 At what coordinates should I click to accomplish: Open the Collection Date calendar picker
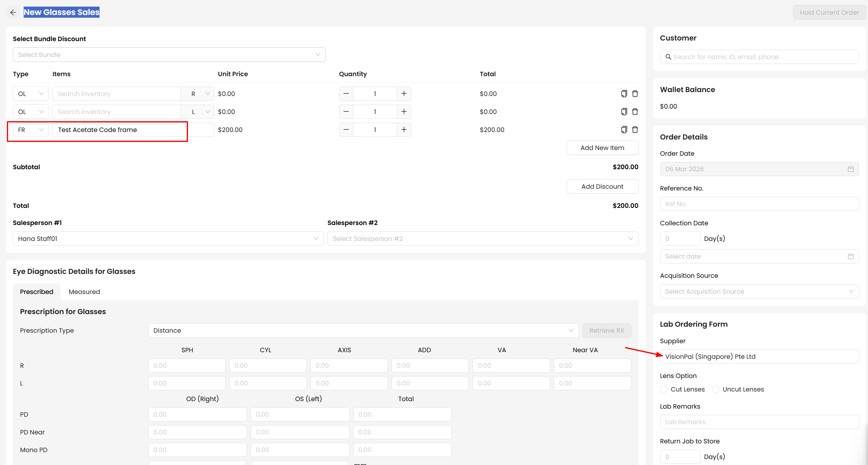click(x=851, y=256)
